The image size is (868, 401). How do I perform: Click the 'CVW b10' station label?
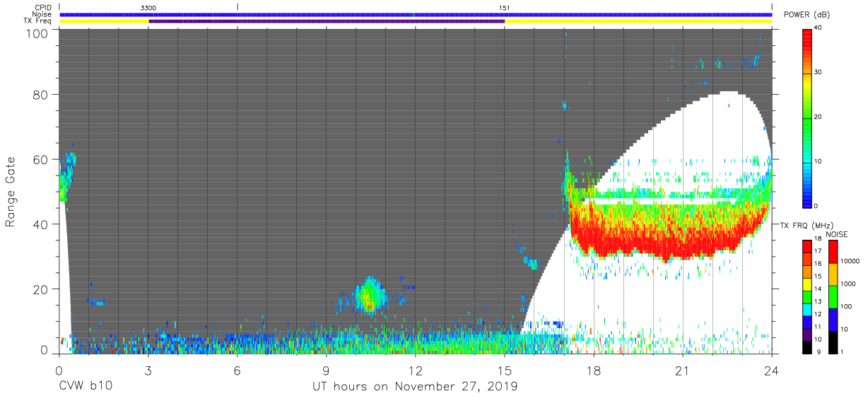(x=86, y=387)
